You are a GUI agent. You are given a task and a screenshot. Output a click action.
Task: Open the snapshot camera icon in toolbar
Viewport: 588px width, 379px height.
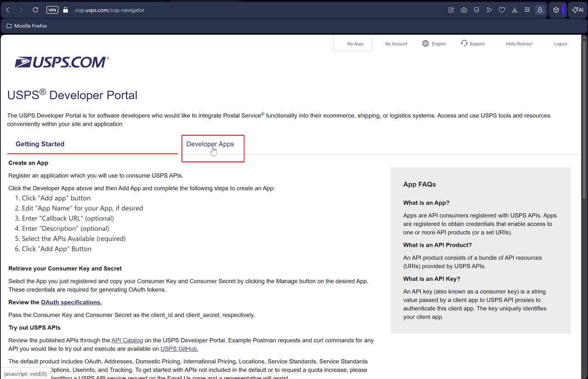pyautogui.click(x=464, y=10)
